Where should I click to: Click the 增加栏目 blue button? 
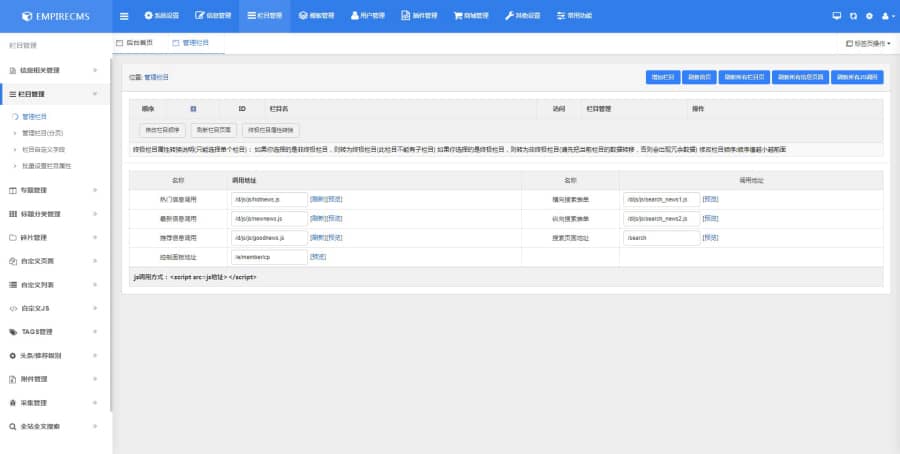point(663,77)
